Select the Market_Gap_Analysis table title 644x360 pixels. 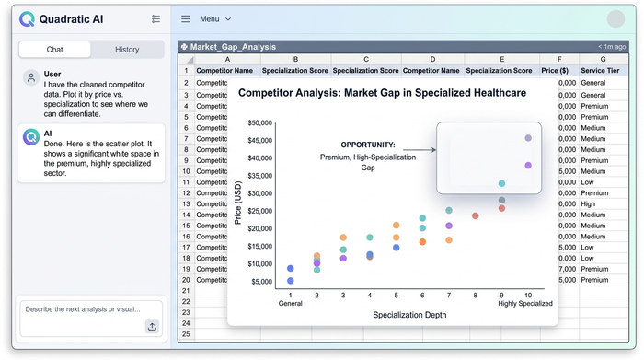click(x=233, y=47)
